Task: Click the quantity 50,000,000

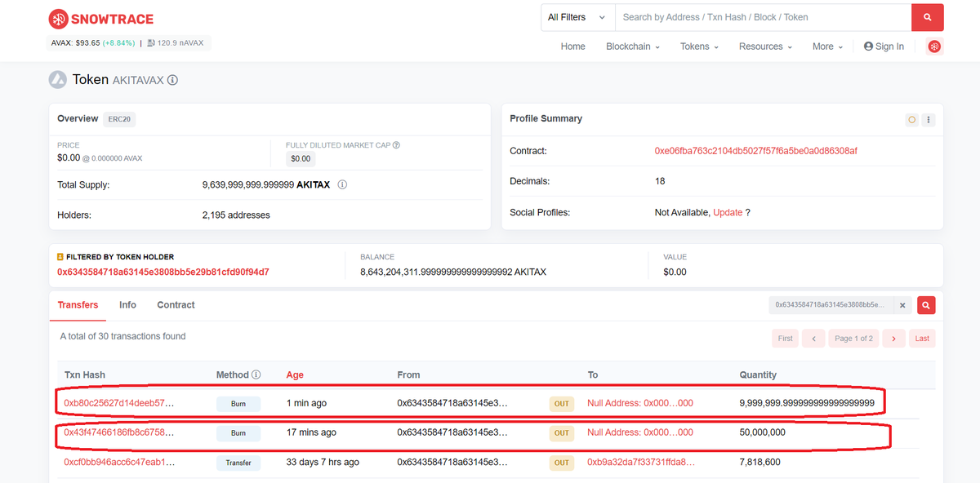Action: (x=762, y=432)
